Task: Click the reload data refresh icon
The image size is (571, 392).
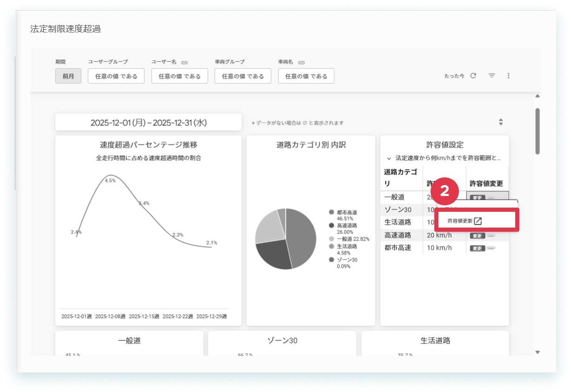Action: (473, 76)
